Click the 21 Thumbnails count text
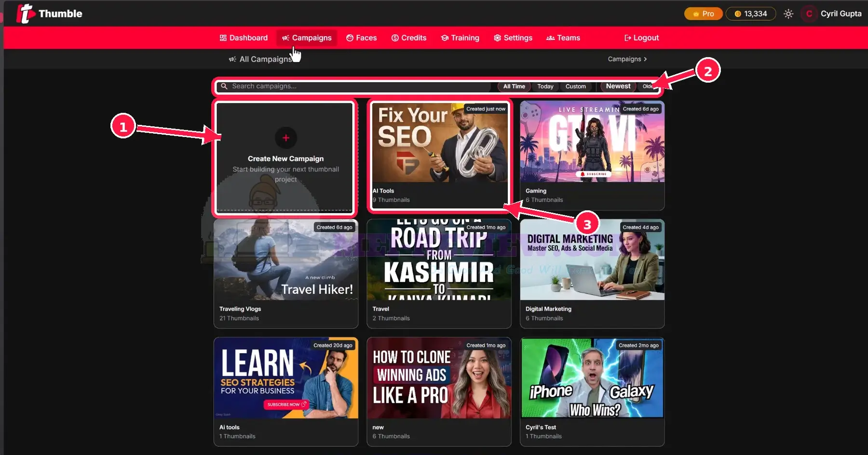Image resolution: width=868 pixels, height=455 pixels. click(239, 318)
